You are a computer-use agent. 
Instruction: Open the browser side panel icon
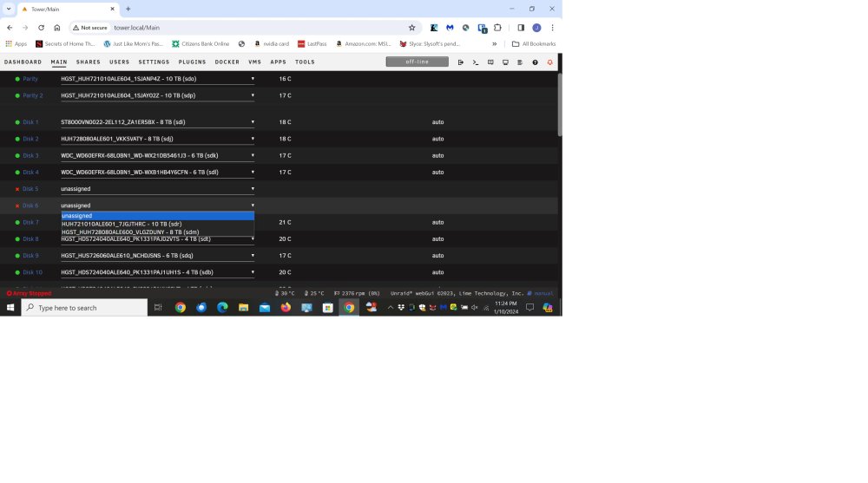521,28
